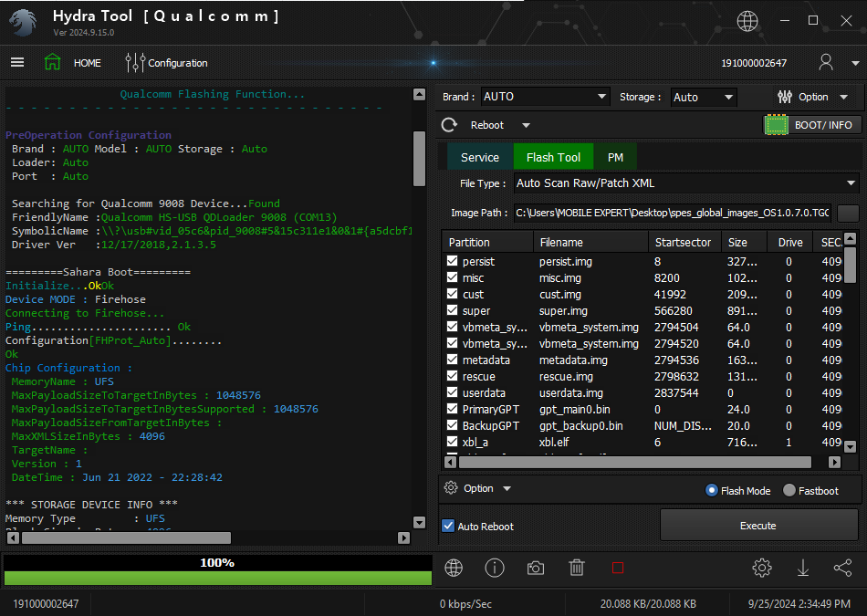Click the partition table horizontal scrollbar
Viewport: 867px width, 616px height.
[x=630, y=463]
